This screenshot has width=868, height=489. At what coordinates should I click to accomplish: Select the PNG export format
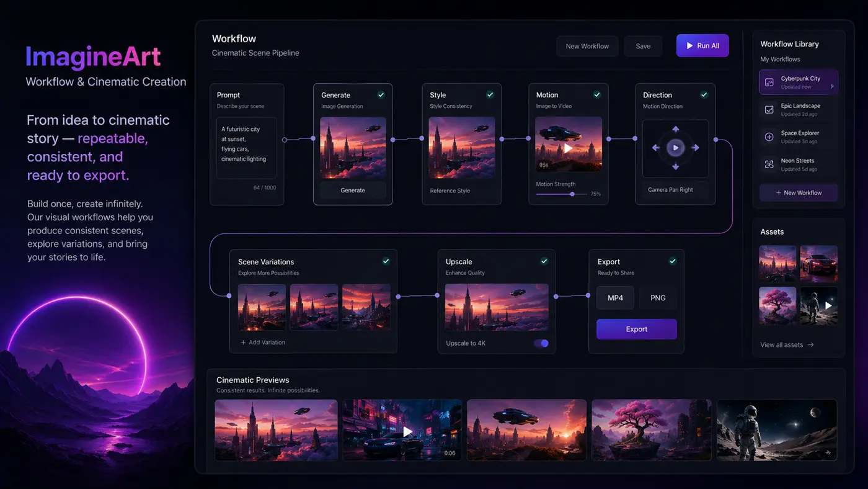[658, 298]
